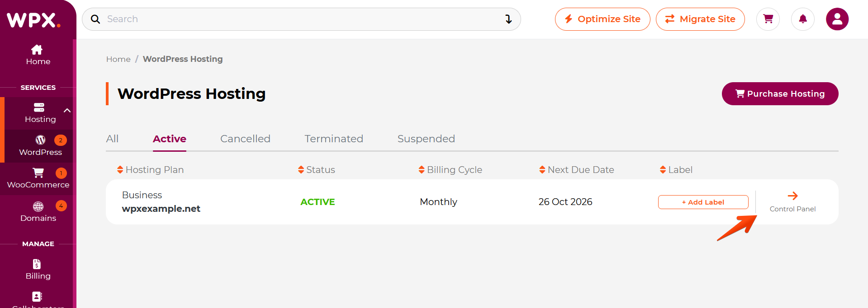
Task: Sort table by Hosting Plan column
Action: tap(150, 170)
